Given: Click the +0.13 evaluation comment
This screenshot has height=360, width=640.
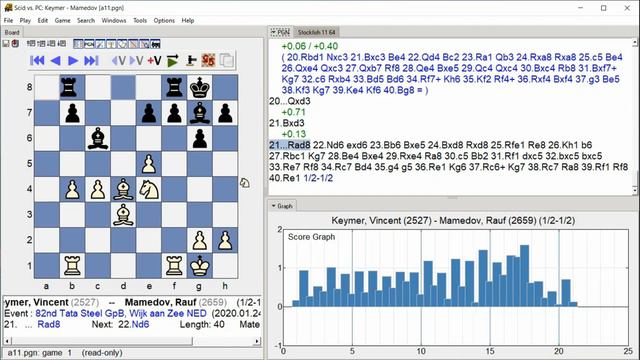Looking at the screenshot, I should (x=293, y=134).
